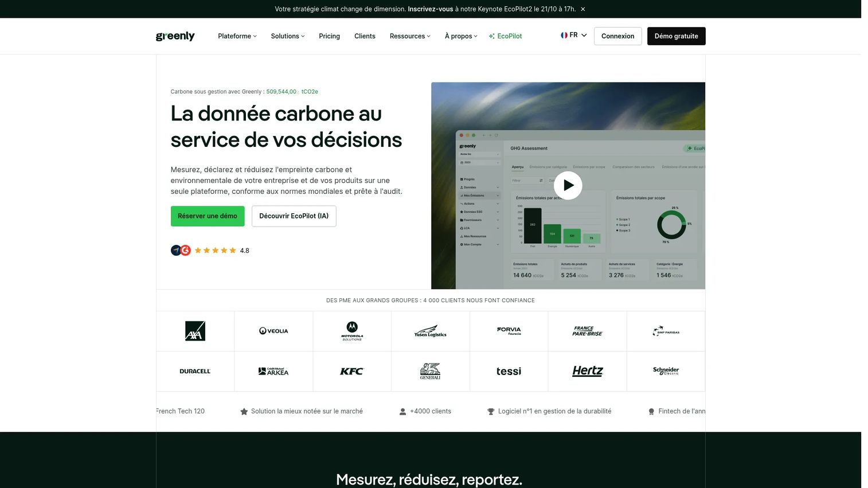868x488 pixels.
Task: Close the top announcement banner
Action: coord(583,9)
